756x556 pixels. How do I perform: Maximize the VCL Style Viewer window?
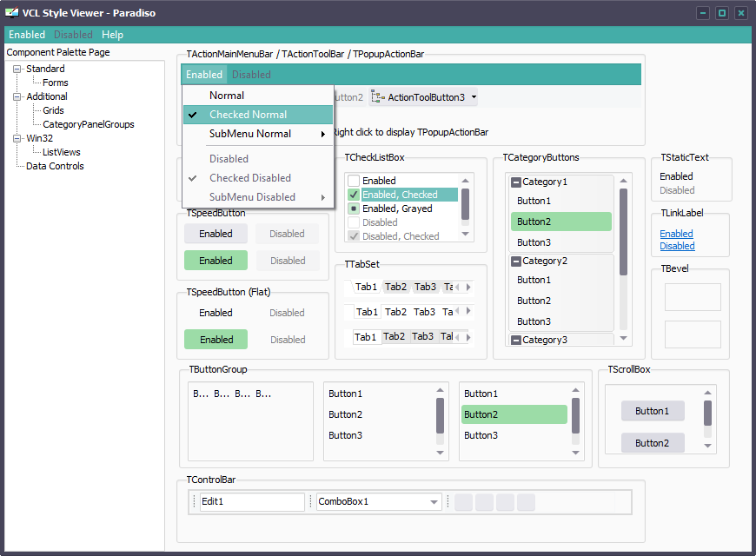pos(722,13)
